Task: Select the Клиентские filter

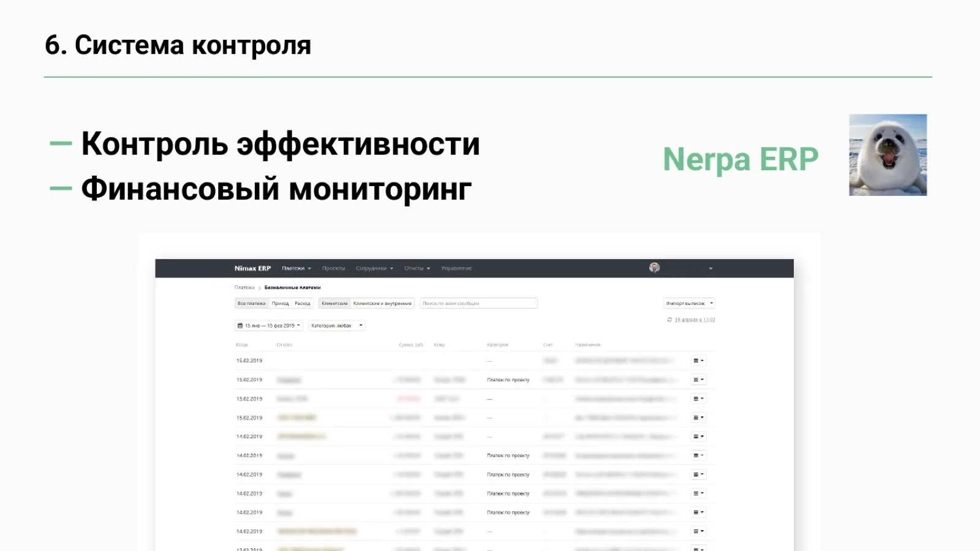Action: tap(334, 303)
